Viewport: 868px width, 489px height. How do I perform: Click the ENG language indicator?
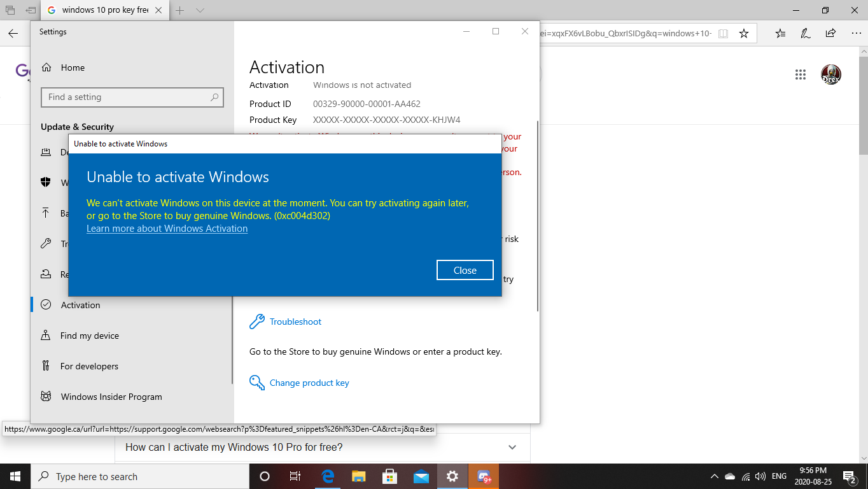tap(779, 476)
